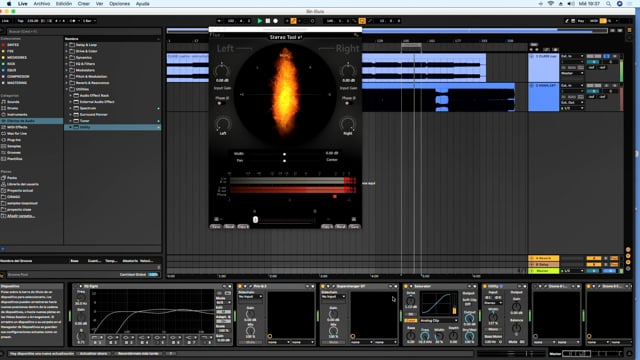The width and height of the screenshot is (640, 360).
Task: Open the Librería del usuario place
Action: click(22, 184)
